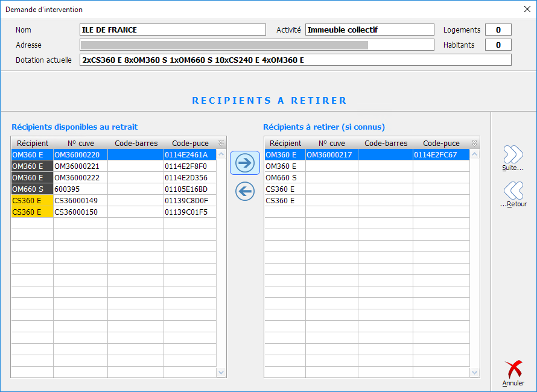Viewport: 537px width, 392px height.
Task: Select OM660 S in recipients to remove
Action: [x=284, y=178]
